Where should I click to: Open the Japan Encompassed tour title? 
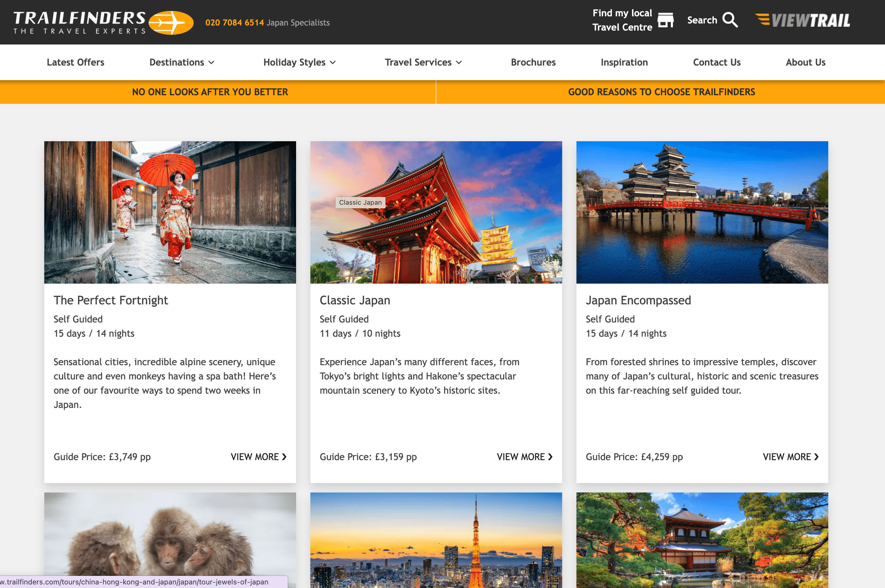pos(638,300)
